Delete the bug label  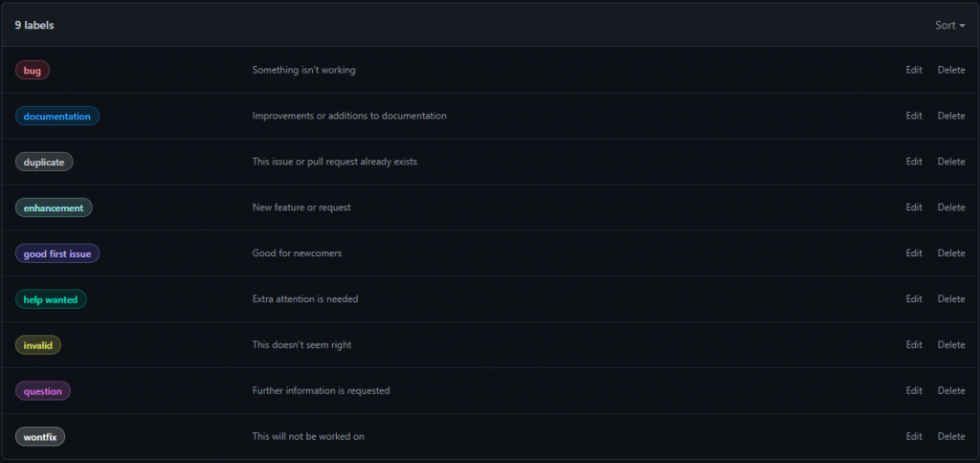point(951,70)
